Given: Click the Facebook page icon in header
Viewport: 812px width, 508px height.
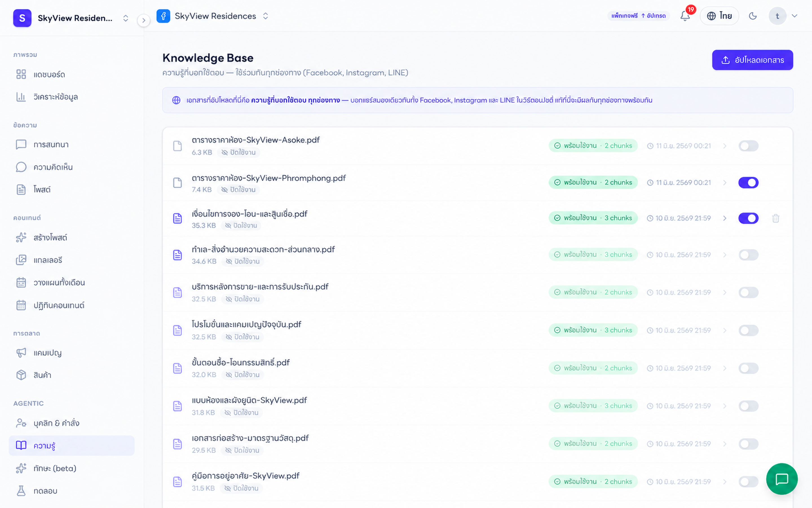Looking at the screenshot, I should click(163, 16).
